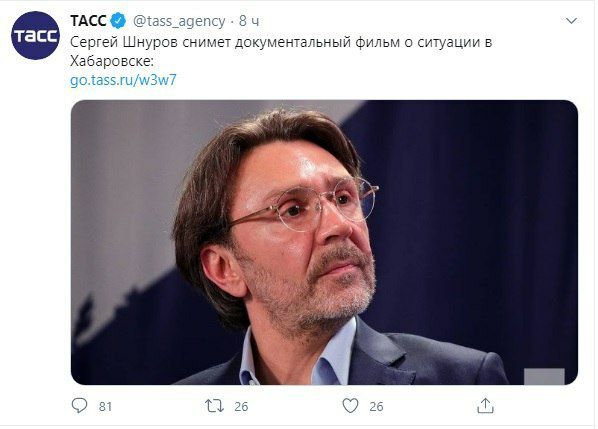The image size is (598, 429).
Task: Retweet using the arrows icon
Action: click(214, 406)
